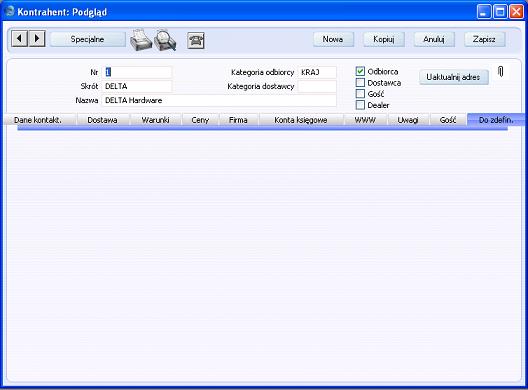Click Uaktualnij adres button
Image resolution: width=528 pixels, height=390 pixels.
coord(453,77)
